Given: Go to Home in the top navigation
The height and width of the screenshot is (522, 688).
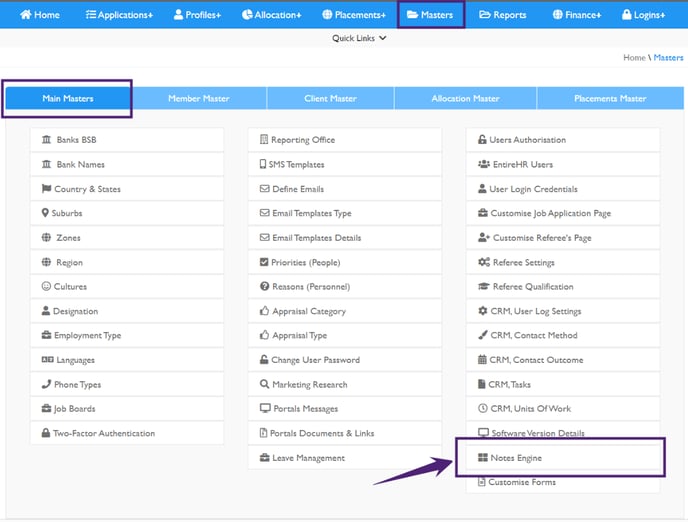Looking at the screenshot, I should coord(39,15).
